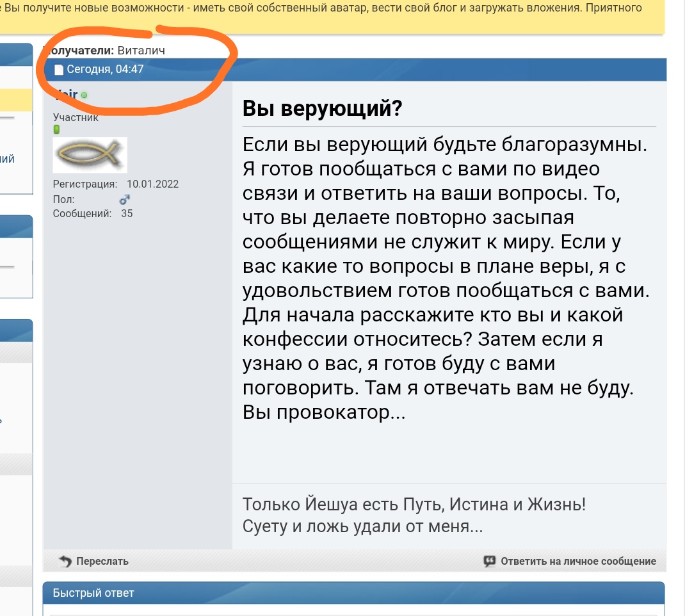Screen dimensions: 685x616
Task: Click the curved arrow icon beside Переслать
Action: point(65,561)
